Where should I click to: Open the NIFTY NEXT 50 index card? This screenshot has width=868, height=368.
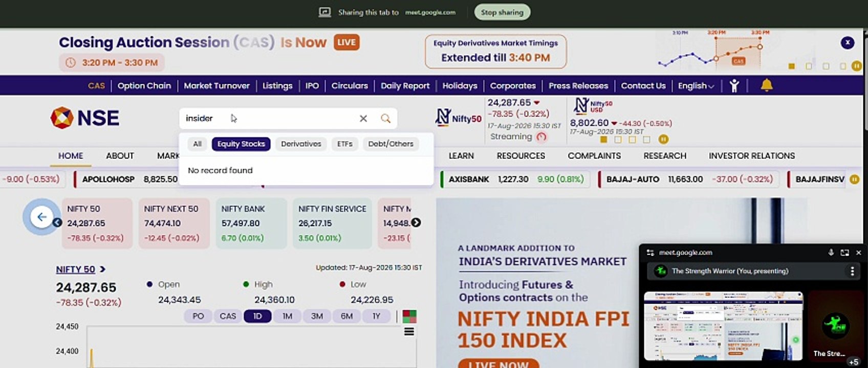pos(174,223)
